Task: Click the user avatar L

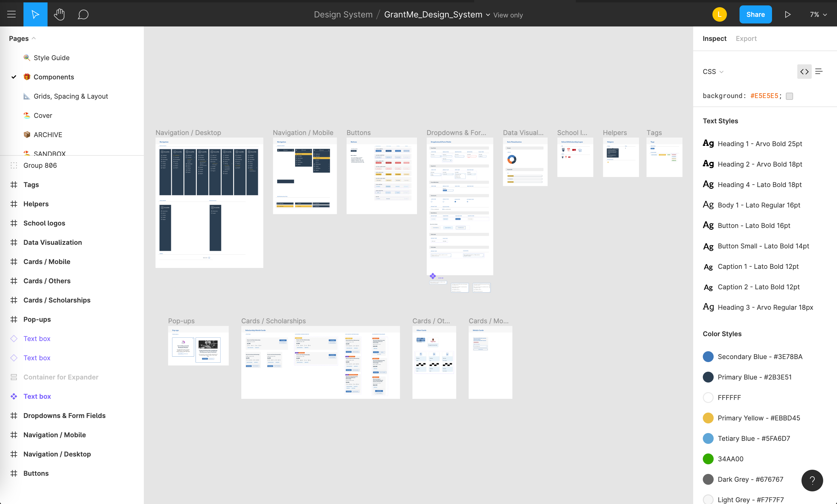Action: tap(719, 14)
